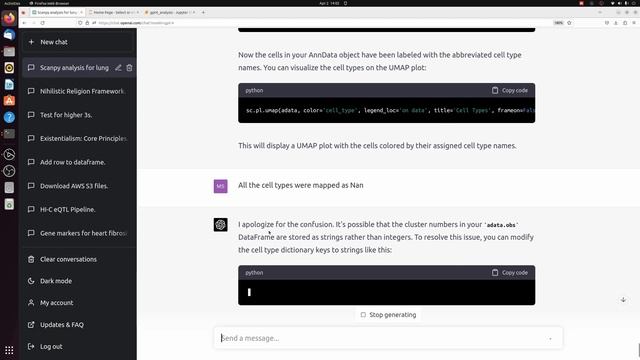Click the URL address bar
Viewport: 640px width, 360px height.
coord(318,23)
